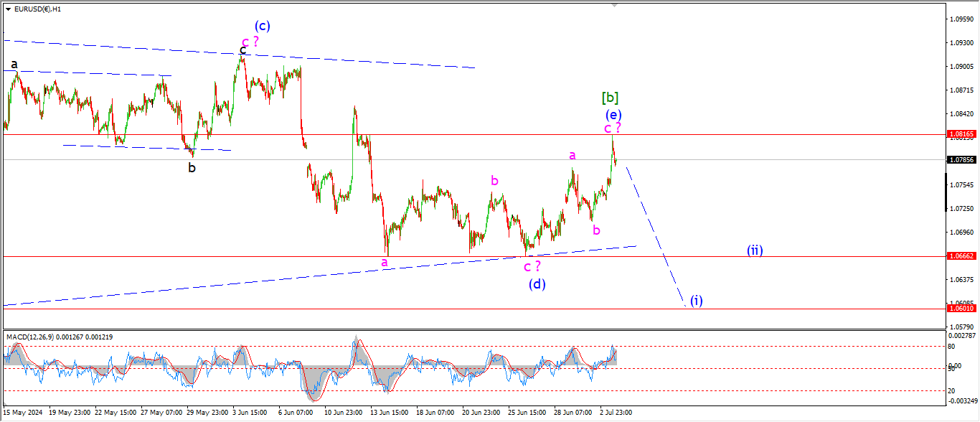Select the blue (ii) wave label
Screen dimensions: 980x422
[x=754, y=250]
